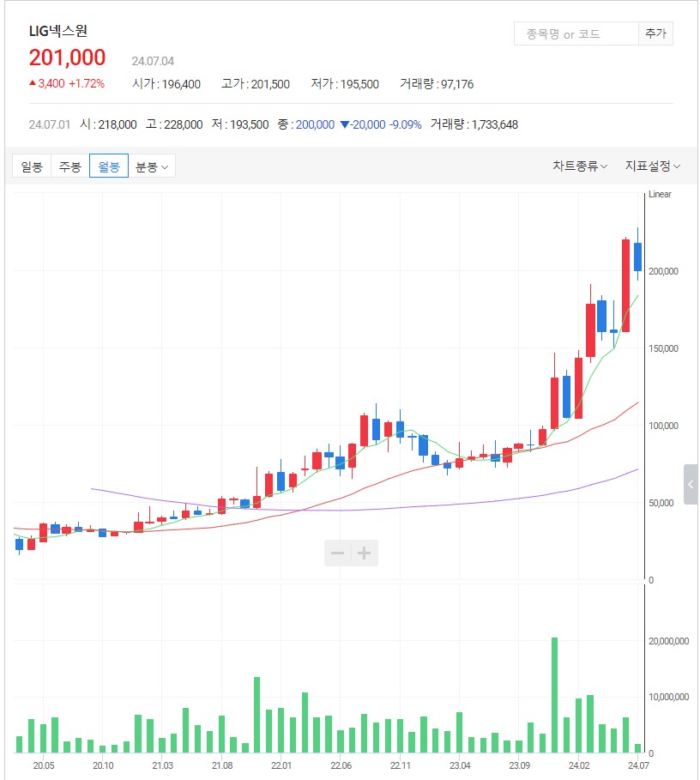Open the 지표설정 indicator settings dropdown
The width and height of the screenshot is (700, 780).
tap(652, 166)
